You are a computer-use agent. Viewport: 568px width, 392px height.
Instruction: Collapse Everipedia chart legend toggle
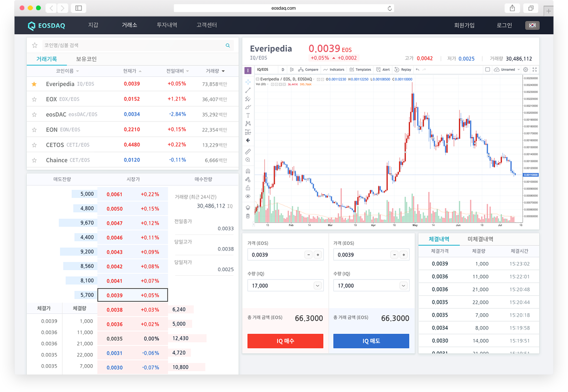click(258, 79)
